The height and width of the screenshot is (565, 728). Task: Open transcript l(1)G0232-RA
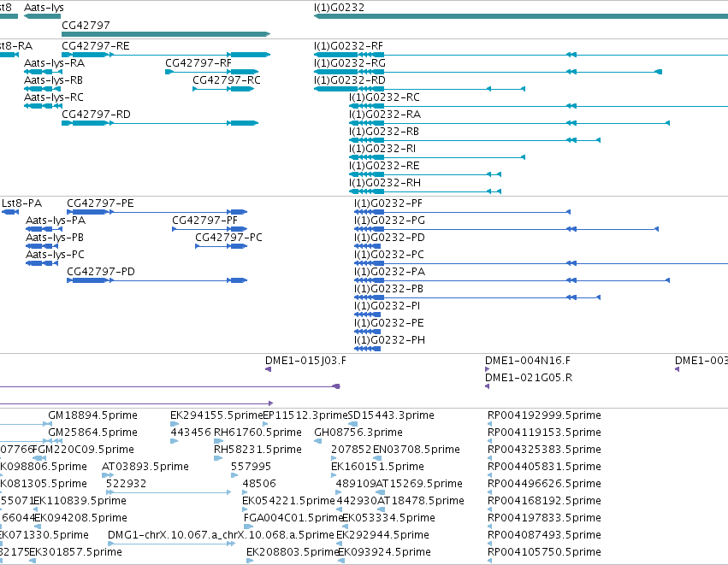[x=385, y=115]
